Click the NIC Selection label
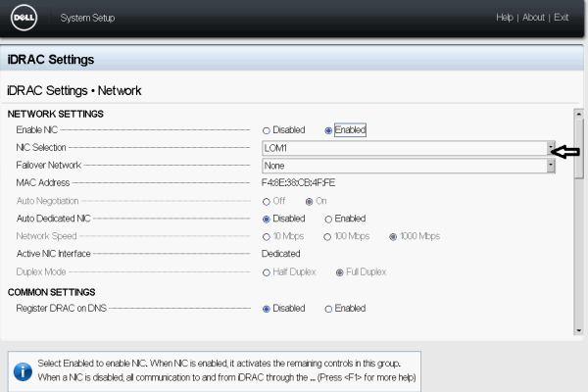Screen dimensions: 588x392 (x=41, y=147)
